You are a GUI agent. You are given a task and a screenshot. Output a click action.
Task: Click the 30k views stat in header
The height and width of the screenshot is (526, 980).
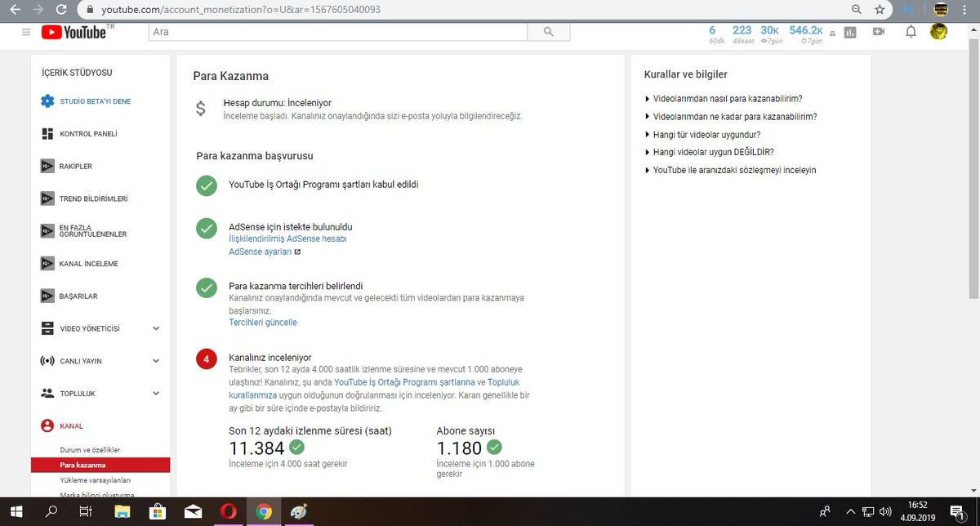coord(769,29)
